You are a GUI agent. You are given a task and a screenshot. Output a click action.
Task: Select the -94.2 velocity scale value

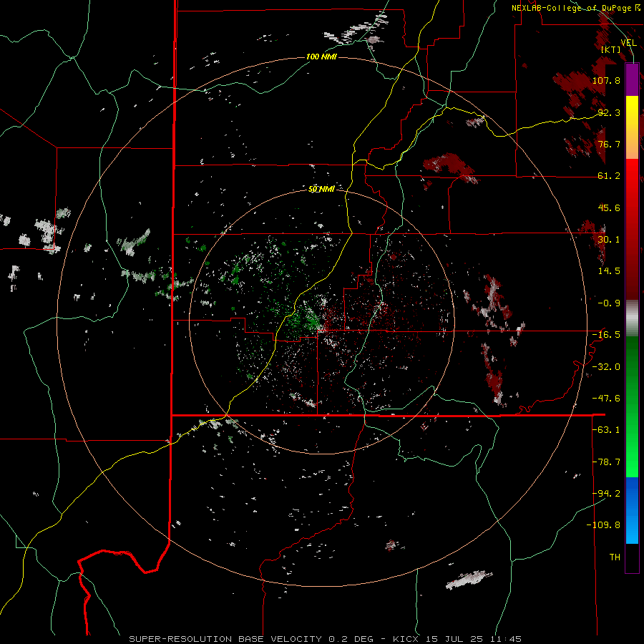pyautogui.click(x=606, y=494)
